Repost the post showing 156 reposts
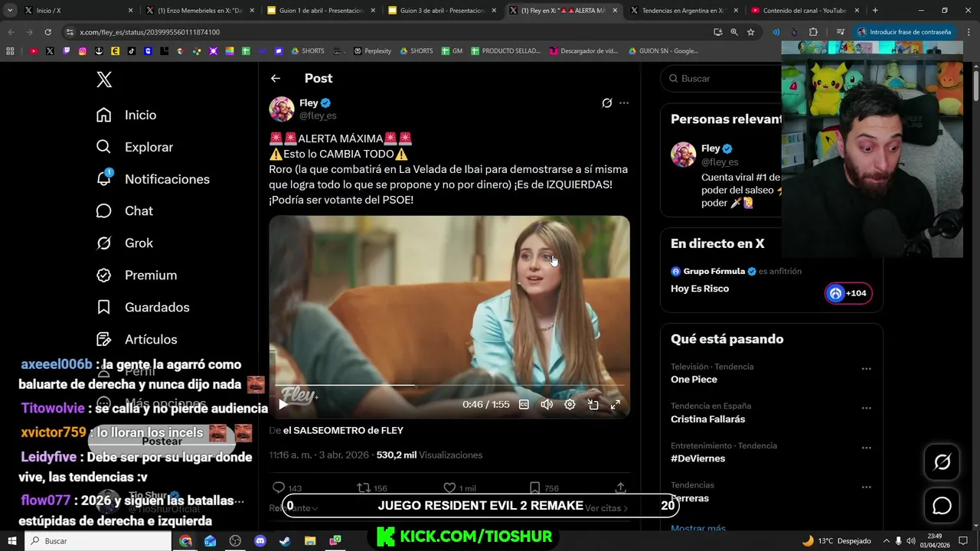980x551 pixels. (x=364, y=487)
